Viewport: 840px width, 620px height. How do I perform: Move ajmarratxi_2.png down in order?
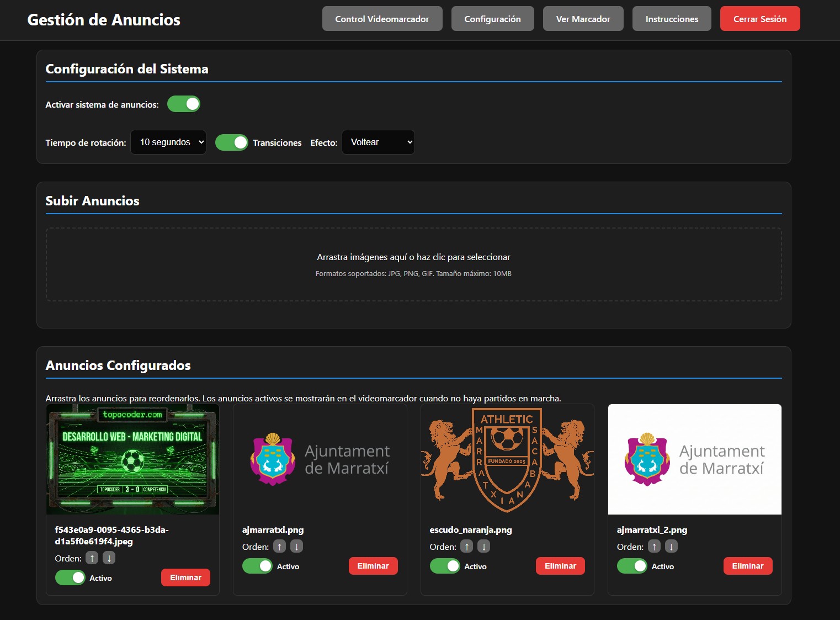(x=671, y=547)
